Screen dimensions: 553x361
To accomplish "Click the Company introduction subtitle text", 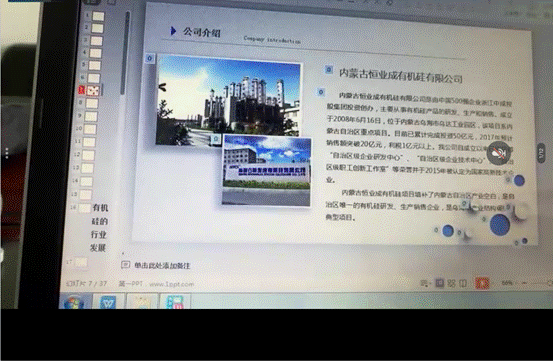I will pos(272,39).
